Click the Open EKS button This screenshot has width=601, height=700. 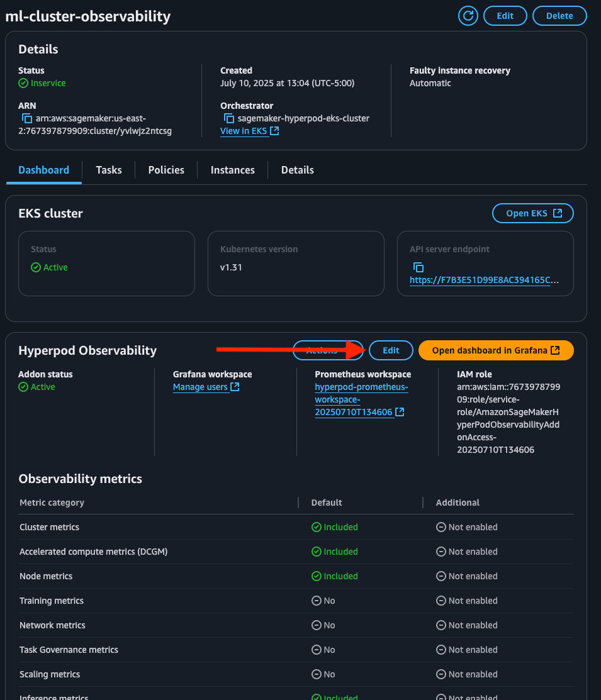(533, 213)
